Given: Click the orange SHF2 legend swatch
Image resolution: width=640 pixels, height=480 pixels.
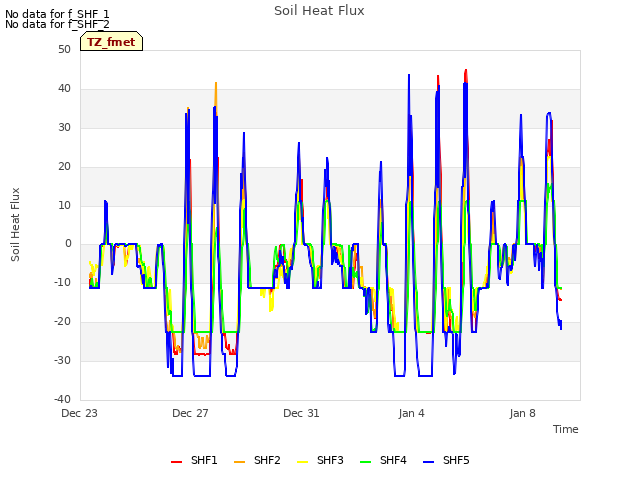Looking at the screenshot, I should click(240, 462).
